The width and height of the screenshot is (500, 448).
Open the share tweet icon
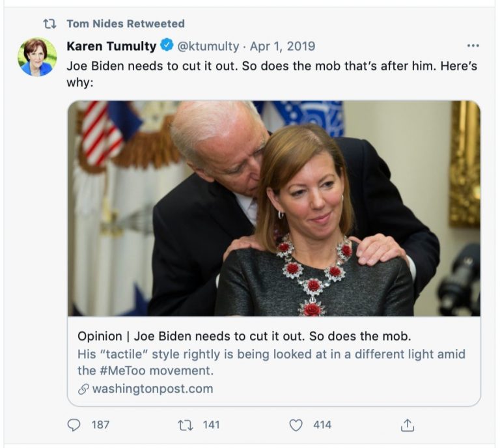[408, 425]
